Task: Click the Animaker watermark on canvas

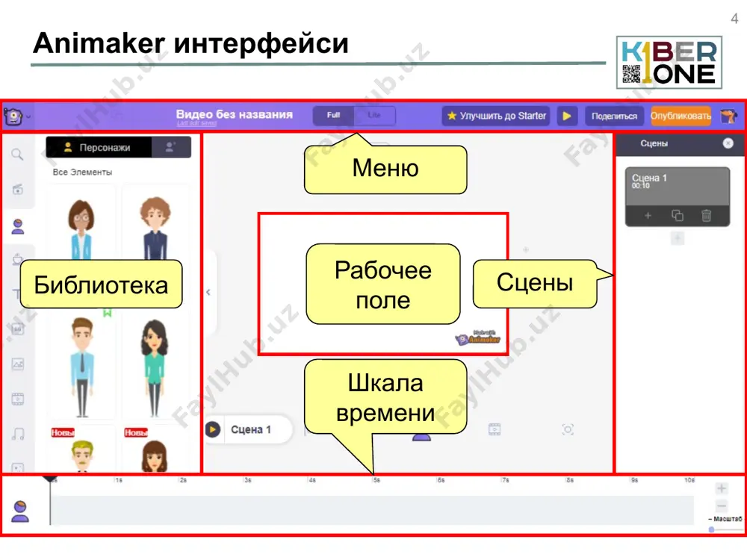Action: point(478,337)
